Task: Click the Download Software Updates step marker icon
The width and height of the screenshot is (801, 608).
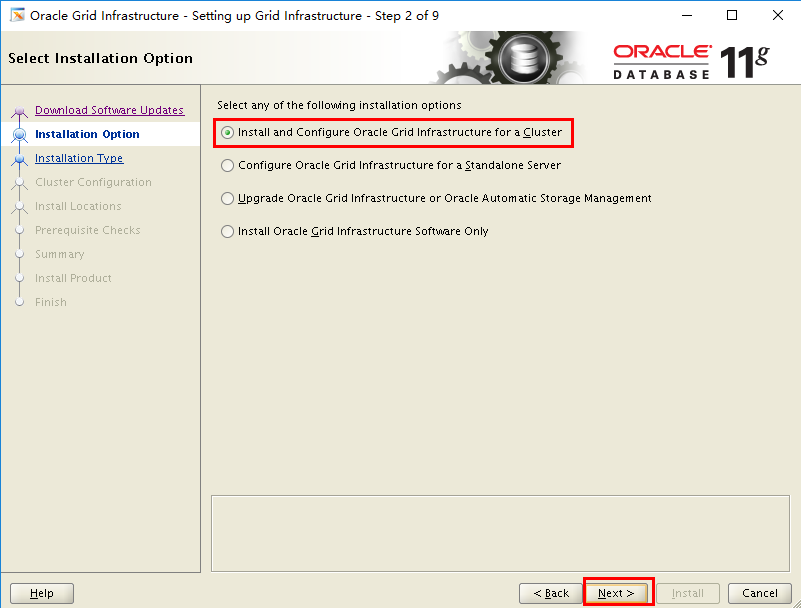Action: [x=19, y=111]
